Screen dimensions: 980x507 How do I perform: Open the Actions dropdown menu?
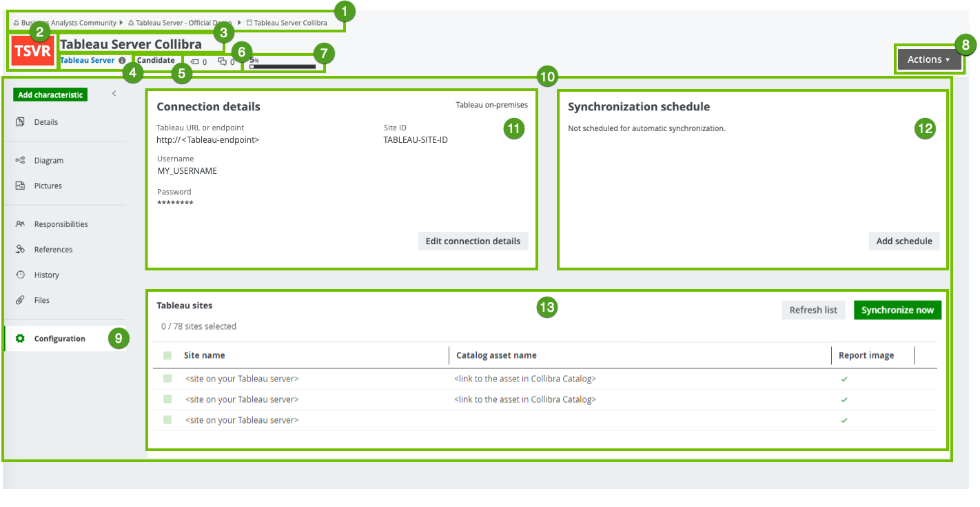click(x=928, y=59)
